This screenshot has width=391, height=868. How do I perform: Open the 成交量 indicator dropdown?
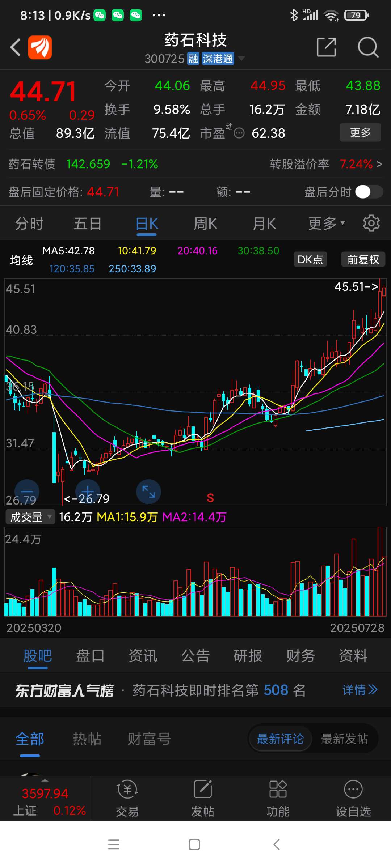click(x=30, y=517)
